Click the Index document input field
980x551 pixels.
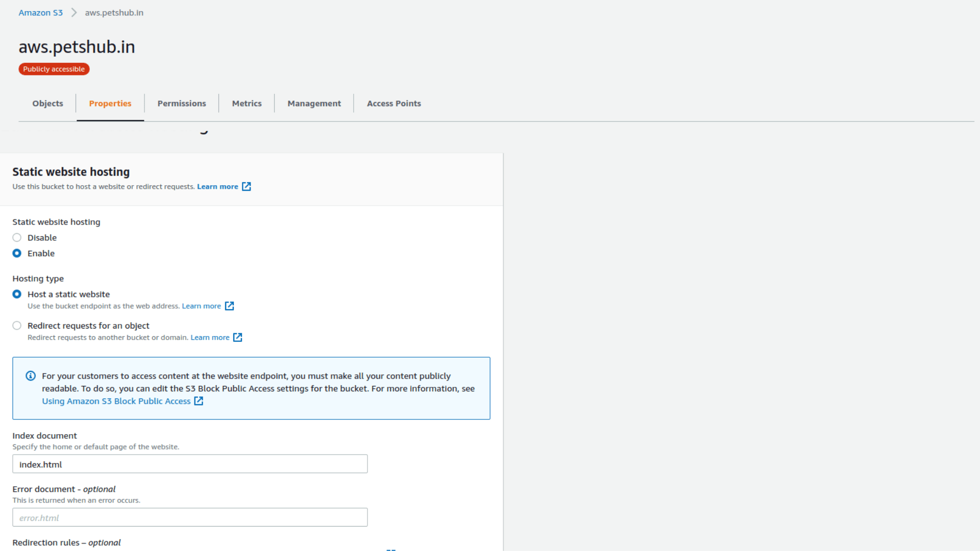pos(190,464)
